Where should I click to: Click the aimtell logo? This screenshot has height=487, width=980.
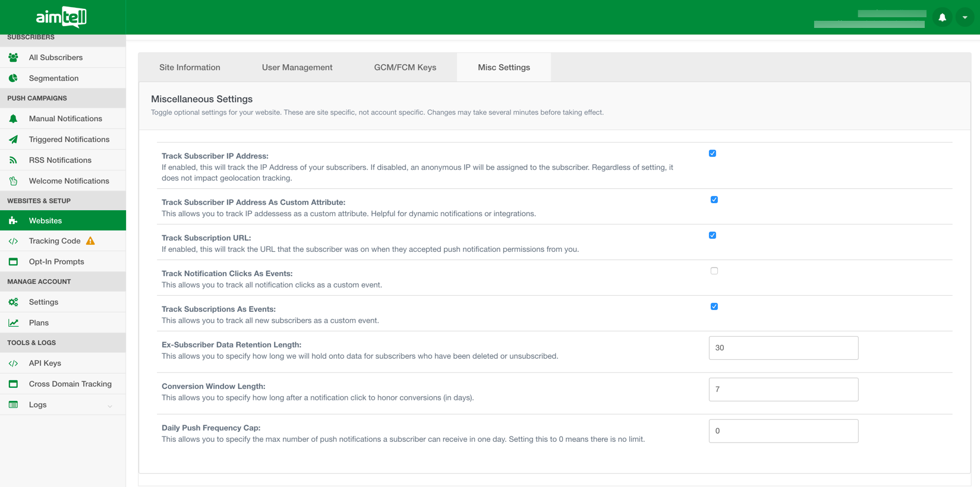tap(62, 17)
